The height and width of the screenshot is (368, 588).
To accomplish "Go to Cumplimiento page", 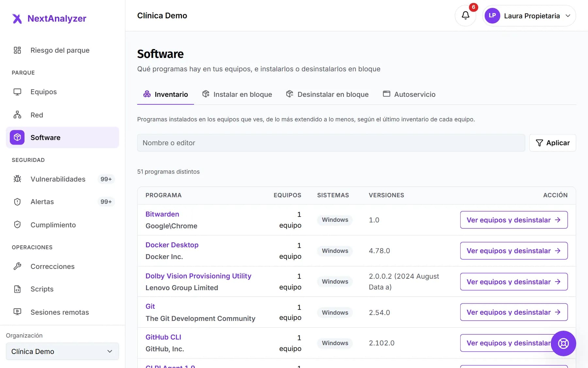I will pos(62,225).
